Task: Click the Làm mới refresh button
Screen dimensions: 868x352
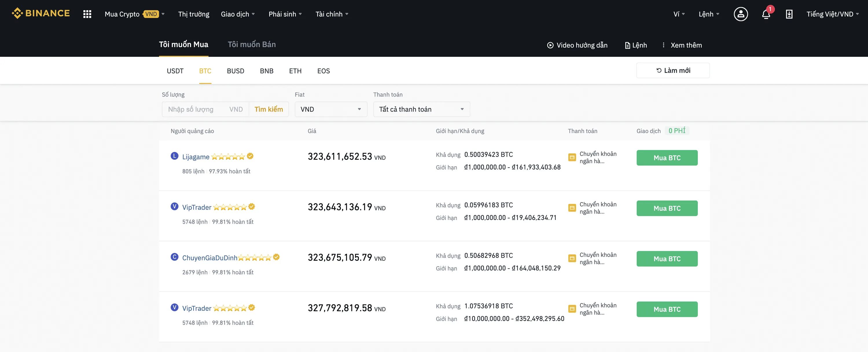Action: (673, 70)
